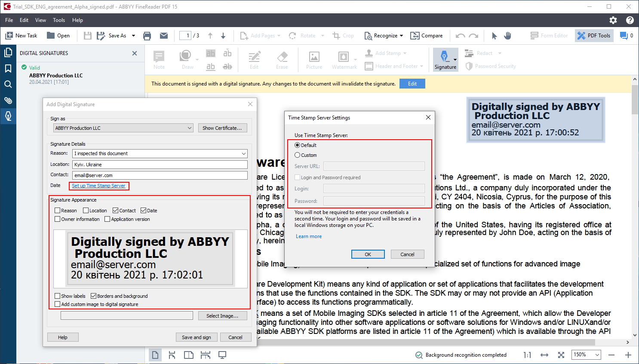639x364 pixels.
Task: Select the arrow pointer tool
Action: [x=495, y=36]
